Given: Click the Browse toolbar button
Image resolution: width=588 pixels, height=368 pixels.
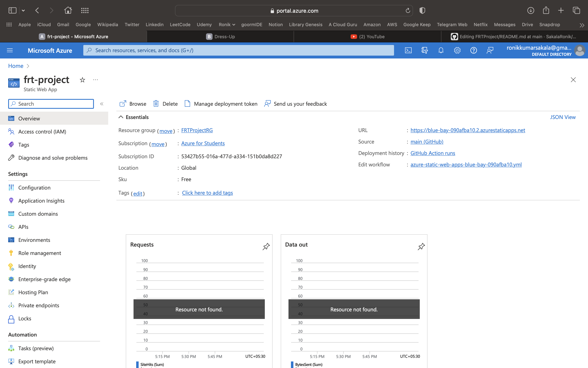Looking at the screenshot, I should pos(133,104).
